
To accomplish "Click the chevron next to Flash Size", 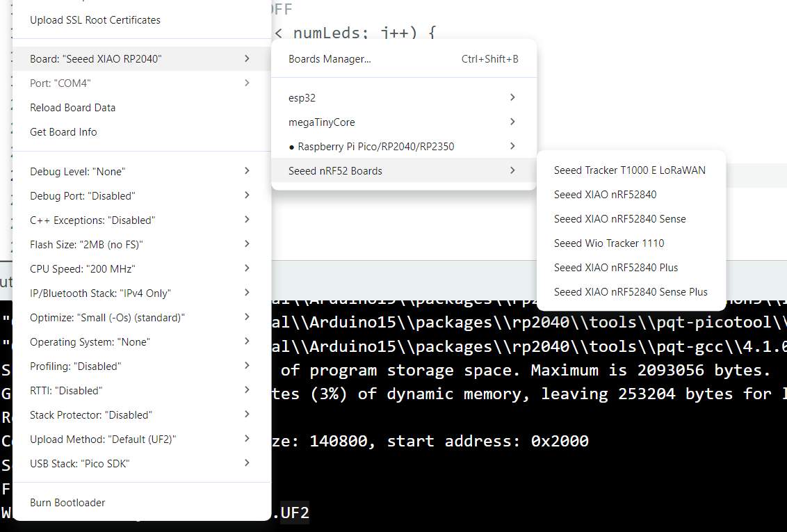I will [247, 243].
